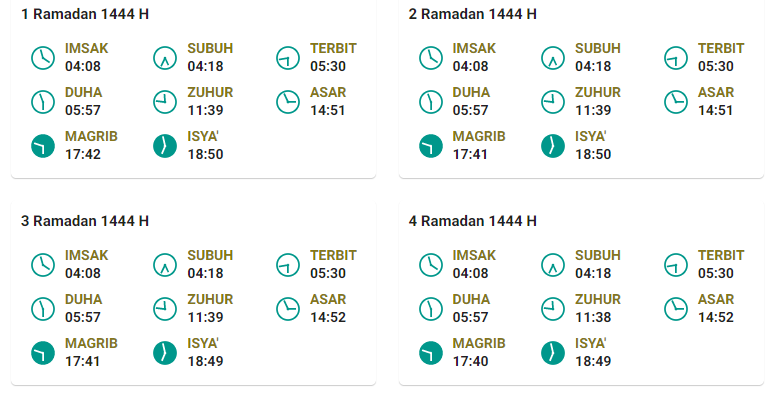Viewport: 779px width, 393px height.
Task: Click the Isya' filled clock icon for 2 Ramadan
Action: pos(553,146)
